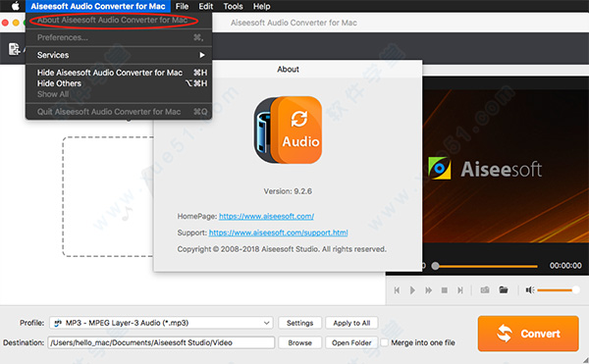
Task: Open the Apple menu
Action: 16,6
